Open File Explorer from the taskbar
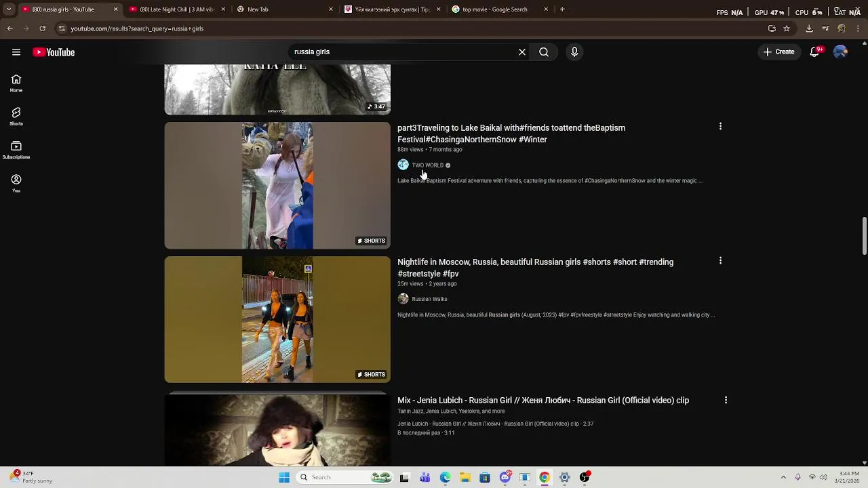 pyautogui.click(x=465, y=477)
